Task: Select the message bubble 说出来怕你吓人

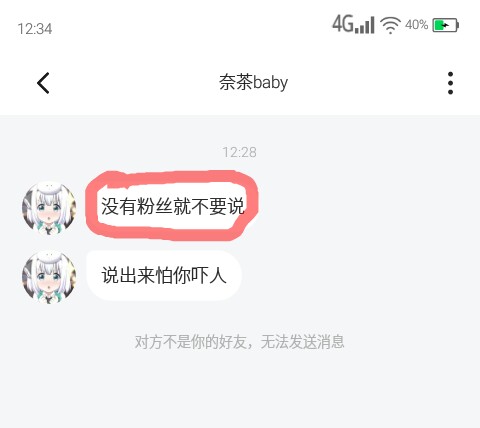Action: (x=164, y=276)
